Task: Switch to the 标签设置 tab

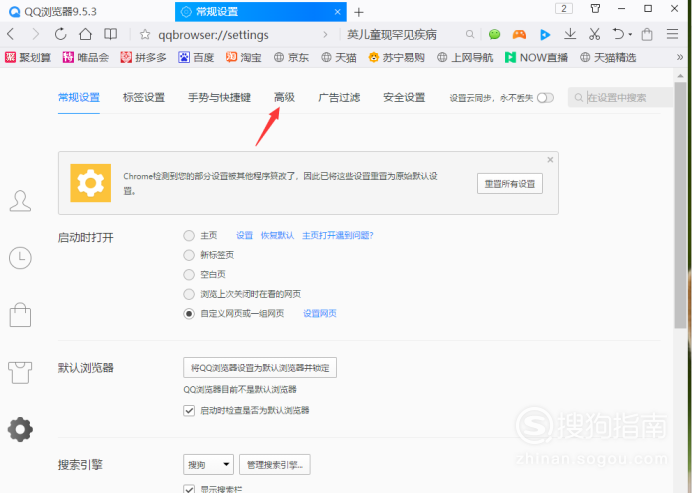Action: pyautogui.click(x=144, y=98)
